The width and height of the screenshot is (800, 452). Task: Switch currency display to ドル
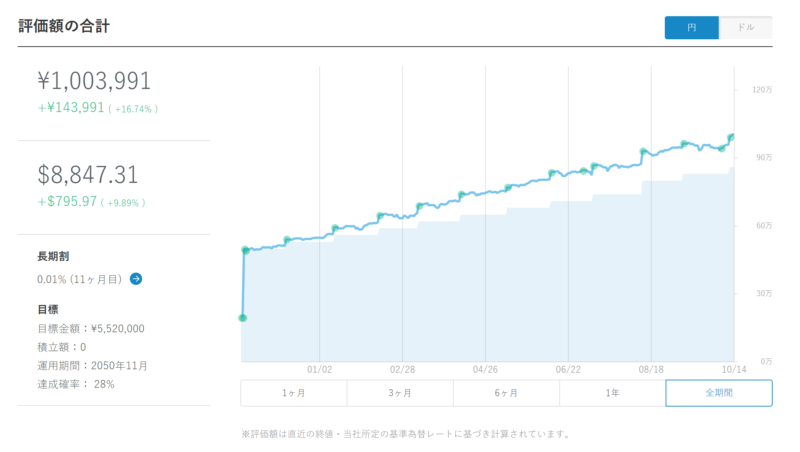[745, 28]
